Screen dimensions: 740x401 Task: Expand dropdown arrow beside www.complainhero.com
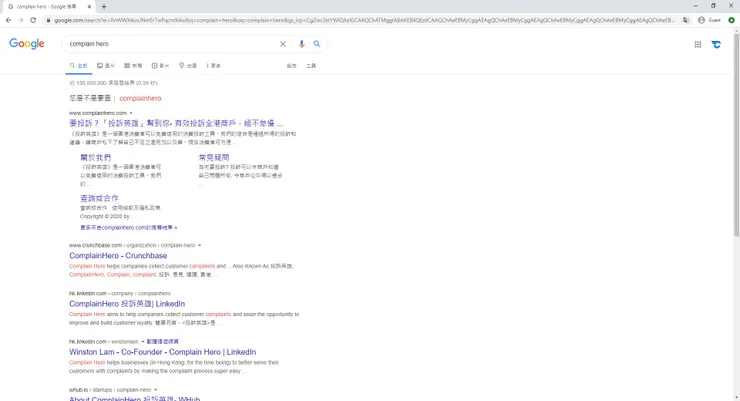[x=131, y=113]
